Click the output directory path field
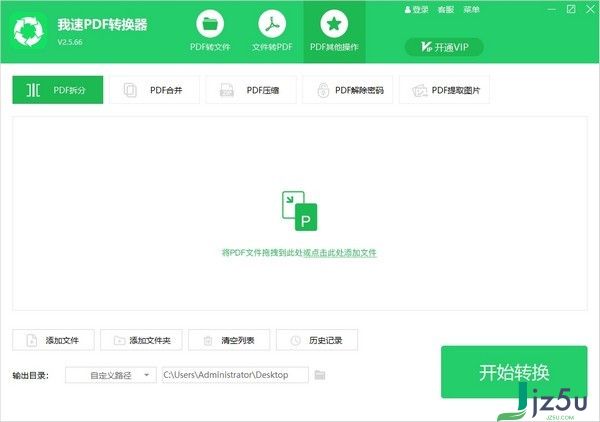Screen dimensions: 600x422 click(235, 375)
